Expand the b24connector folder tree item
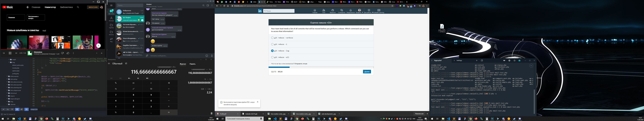The width and height of the screenshot is (644, 121). tap(7, 76)
